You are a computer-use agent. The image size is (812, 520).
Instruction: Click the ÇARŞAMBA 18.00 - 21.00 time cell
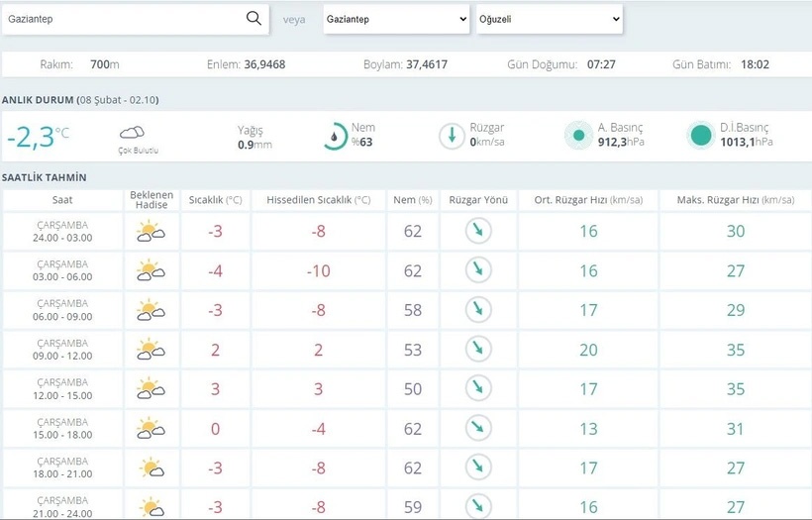tap(62, 468)
